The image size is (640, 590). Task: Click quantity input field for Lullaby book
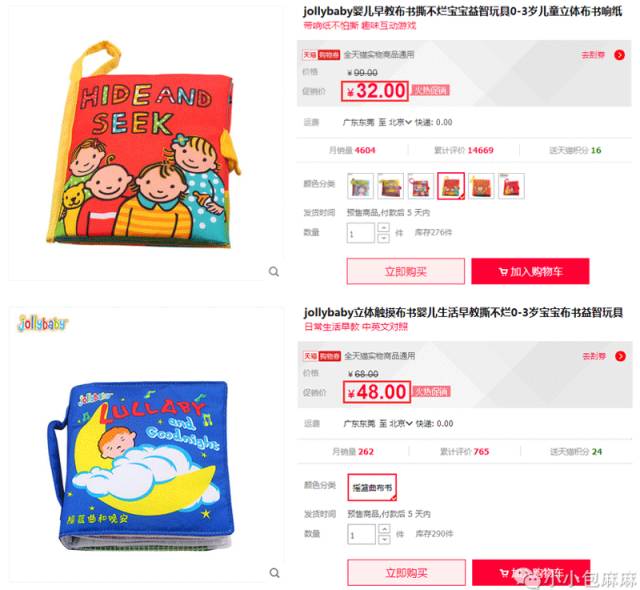click(361, 535)
